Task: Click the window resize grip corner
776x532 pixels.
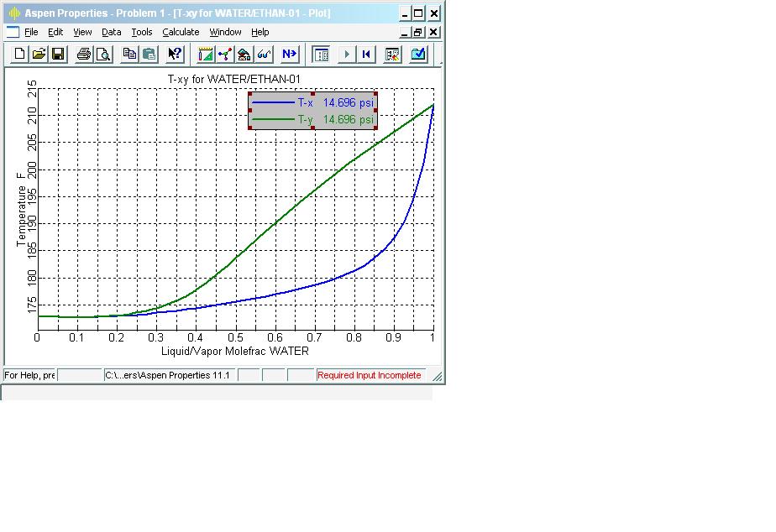Action: pos(437,376)
